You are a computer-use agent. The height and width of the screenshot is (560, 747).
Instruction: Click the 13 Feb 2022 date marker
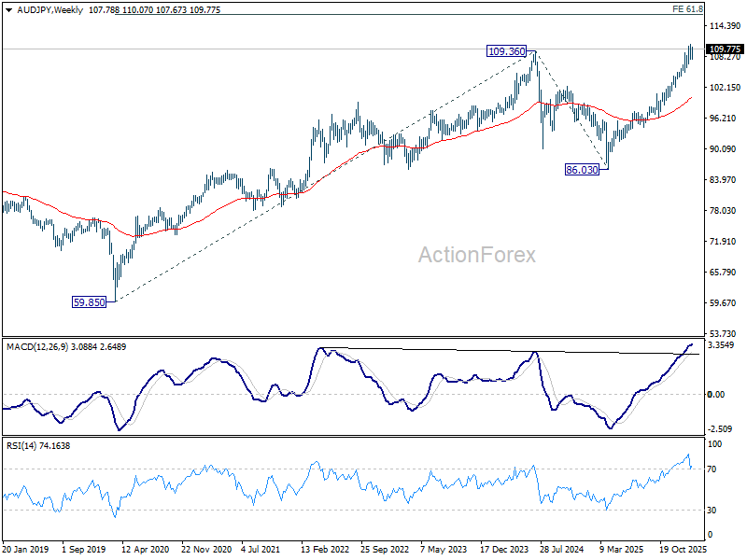(325, 549)
